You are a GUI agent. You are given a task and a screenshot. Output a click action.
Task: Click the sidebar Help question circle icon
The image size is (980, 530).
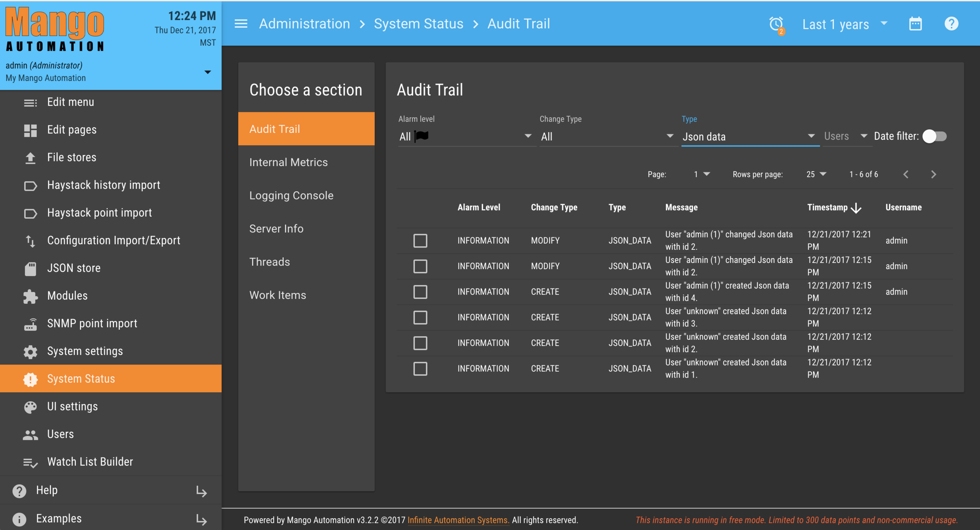pyautogui.click(x=19, y=491)
